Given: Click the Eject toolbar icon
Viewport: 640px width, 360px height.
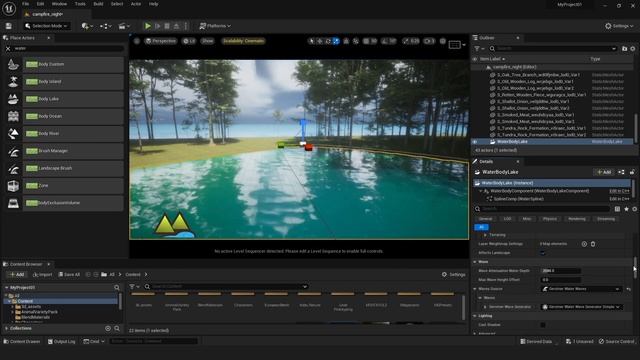Looking at the screenshot, I should click(176, 26).
